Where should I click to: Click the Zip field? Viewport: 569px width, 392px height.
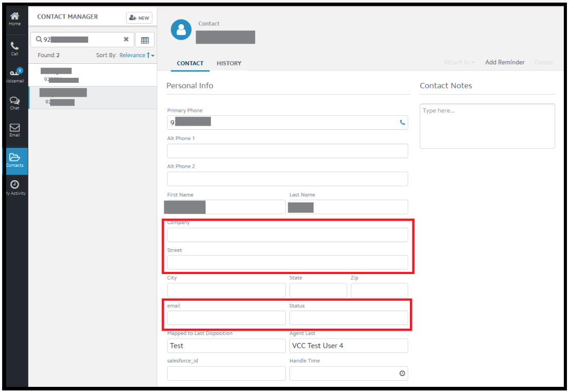[379, 291]
